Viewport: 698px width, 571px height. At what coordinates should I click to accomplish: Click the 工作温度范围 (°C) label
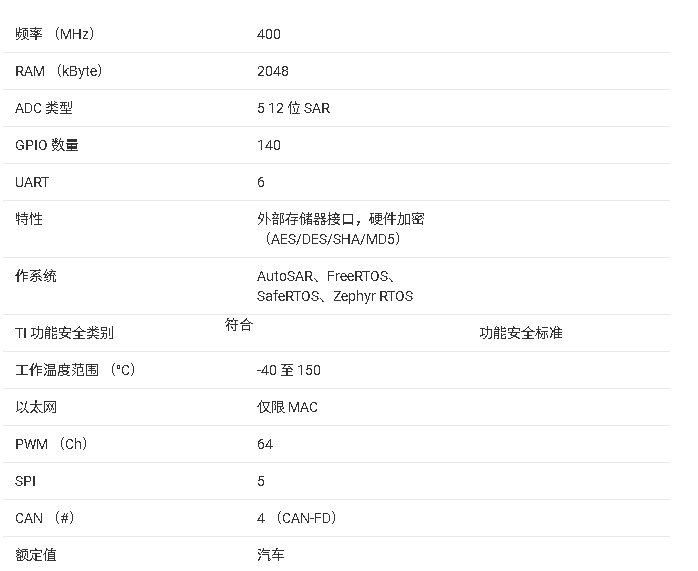pyautogui.click(x=75, y=370)
